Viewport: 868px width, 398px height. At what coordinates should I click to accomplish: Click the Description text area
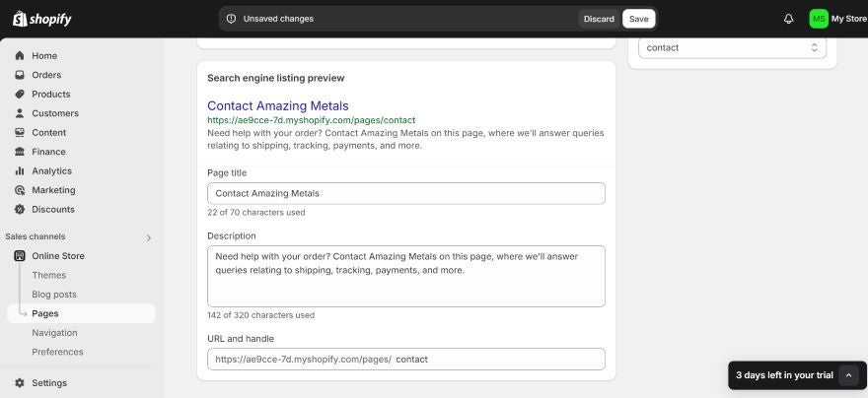pos(405,277)
